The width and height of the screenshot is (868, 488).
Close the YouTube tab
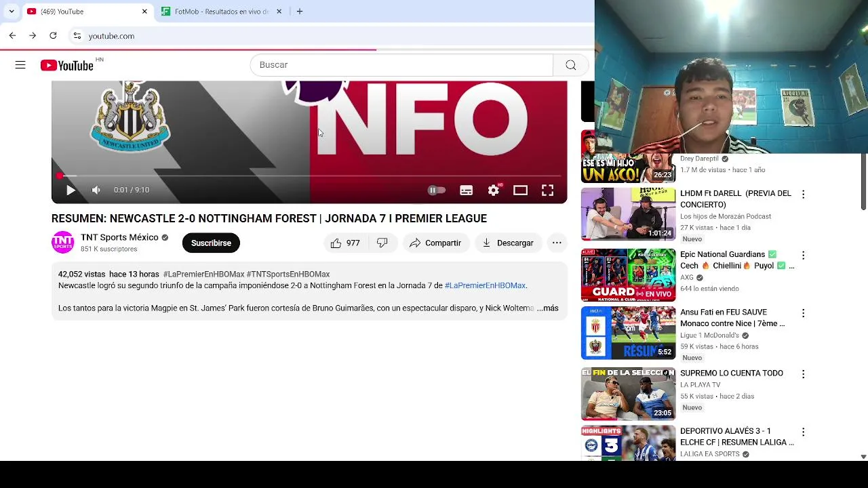[x=144, y=12]
